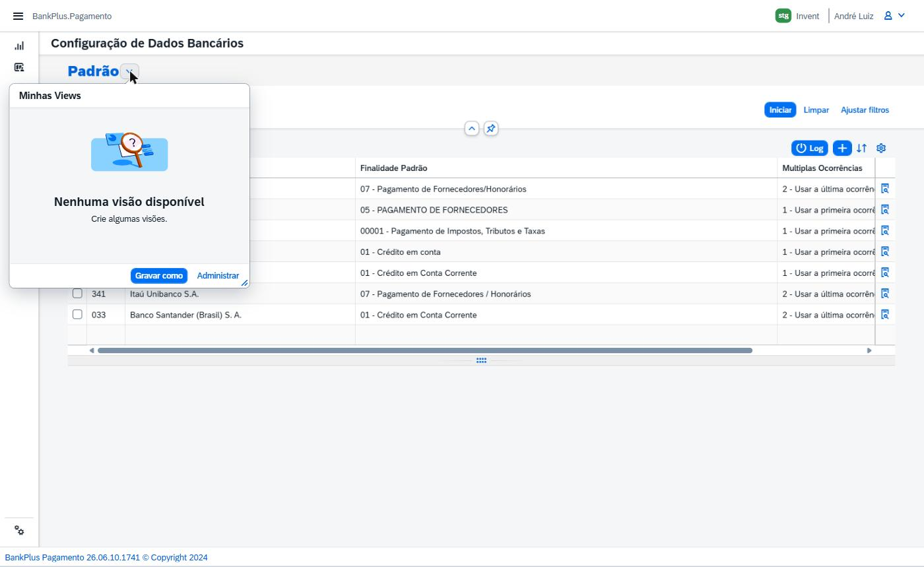
Task: Click the add new record plus button
Action: tap(842, 148)
